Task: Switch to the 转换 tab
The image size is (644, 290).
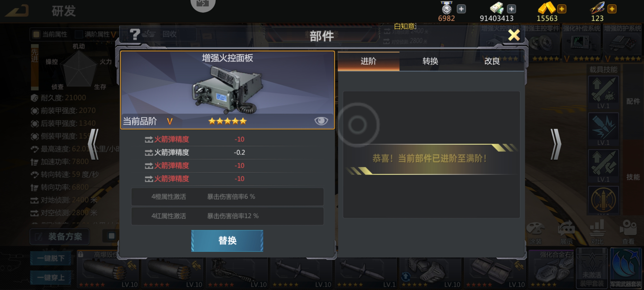Action: (x=430, y=61)
